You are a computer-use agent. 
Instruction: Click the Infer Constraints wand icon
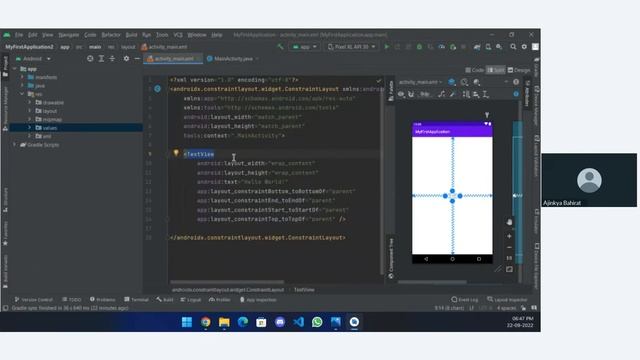(453, 94)
